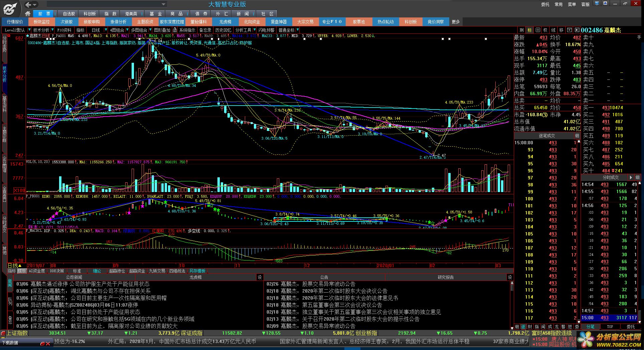
Task: Open the 常用 menu
Action: (558, 4)
